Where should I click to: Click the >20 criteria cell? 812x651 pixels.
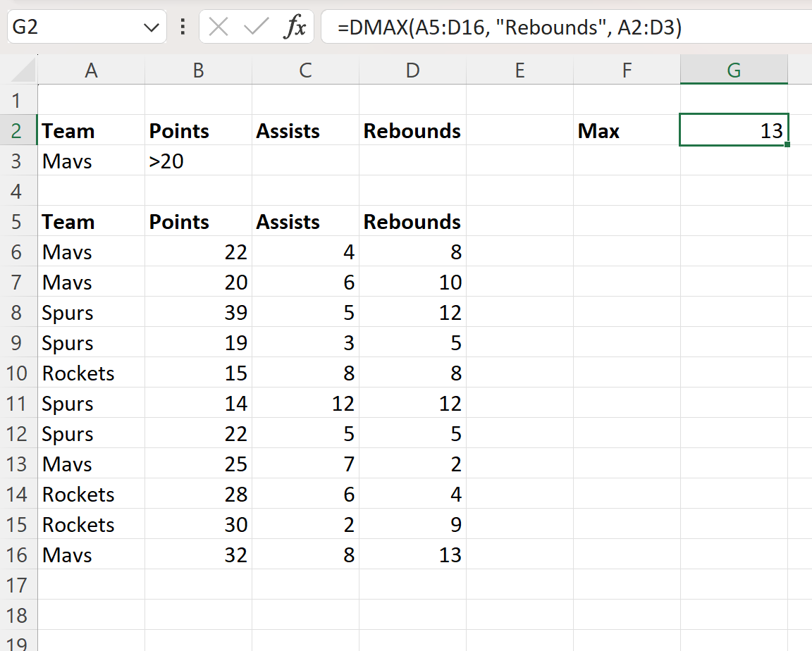[x=198, y=161]
